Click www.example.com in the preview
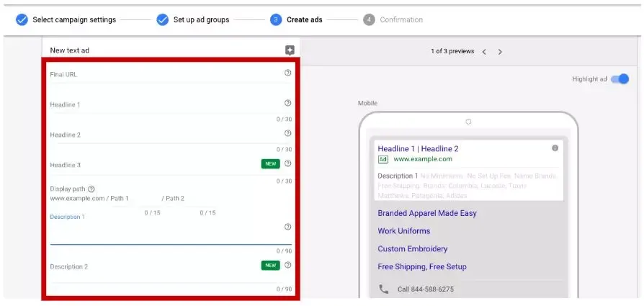 (x=423, y=159)
